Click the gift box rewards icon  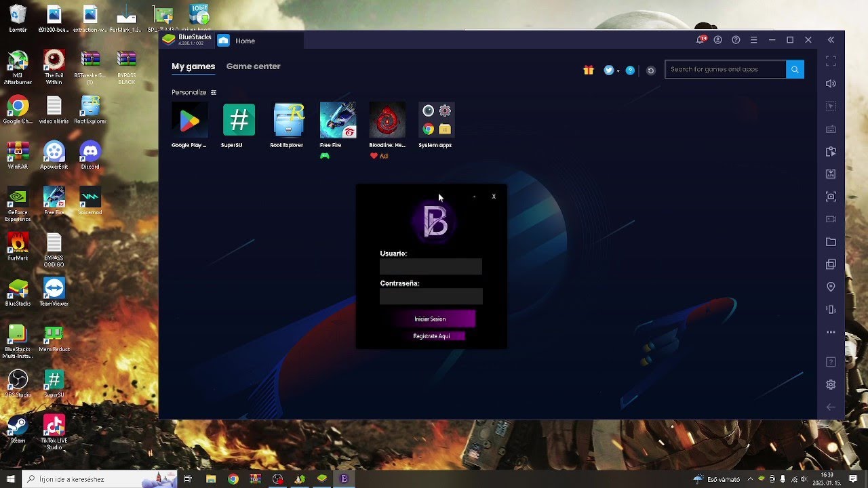(x=589, y=70)
